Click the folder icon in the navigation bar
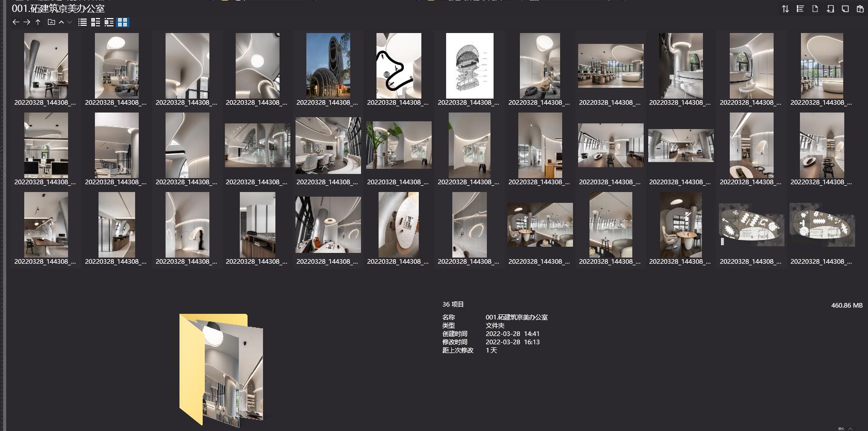Viewport: 868px width, 431px height. [x=51, y=22]
